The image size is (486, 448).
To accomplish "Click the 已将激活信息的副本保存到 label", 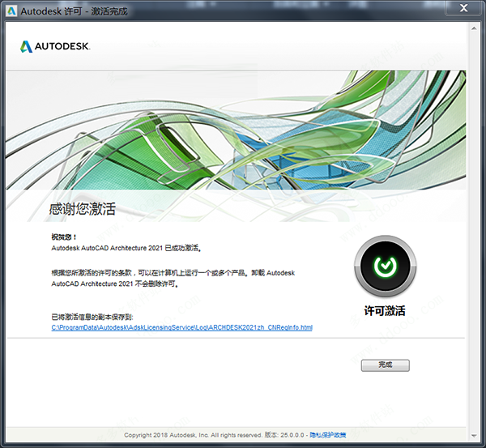I will 92,317.
